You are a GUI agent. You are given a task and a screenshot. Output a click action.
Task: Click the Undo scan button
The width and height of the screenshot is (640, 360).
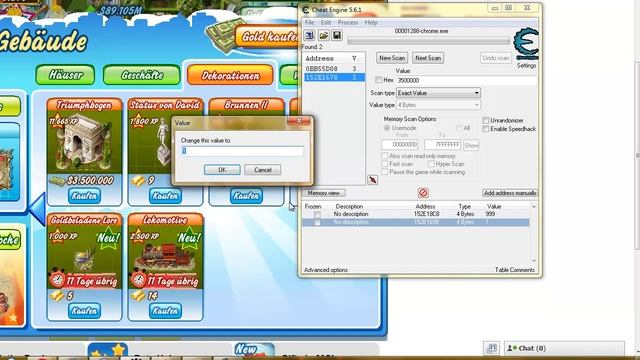tap(496, 58)
